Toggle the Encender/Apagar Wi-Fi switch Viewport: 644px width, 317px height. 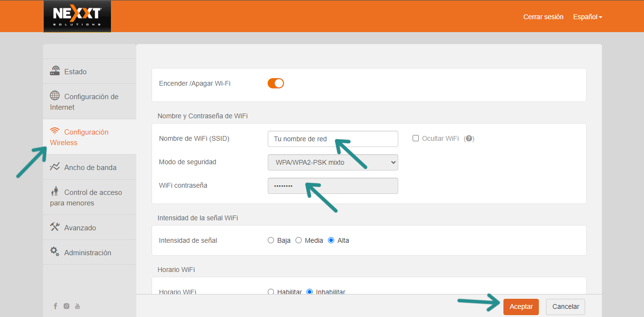276,83
